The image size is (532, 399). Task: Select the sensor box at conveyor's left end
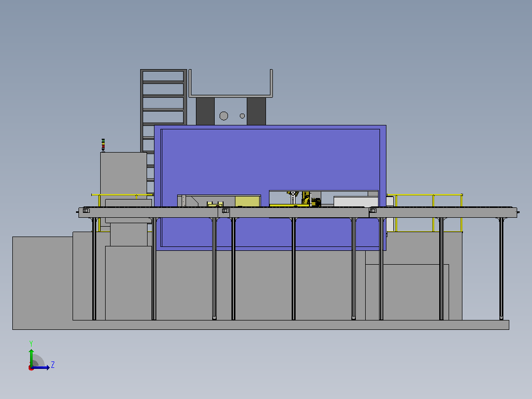click(x=86, y=211)
